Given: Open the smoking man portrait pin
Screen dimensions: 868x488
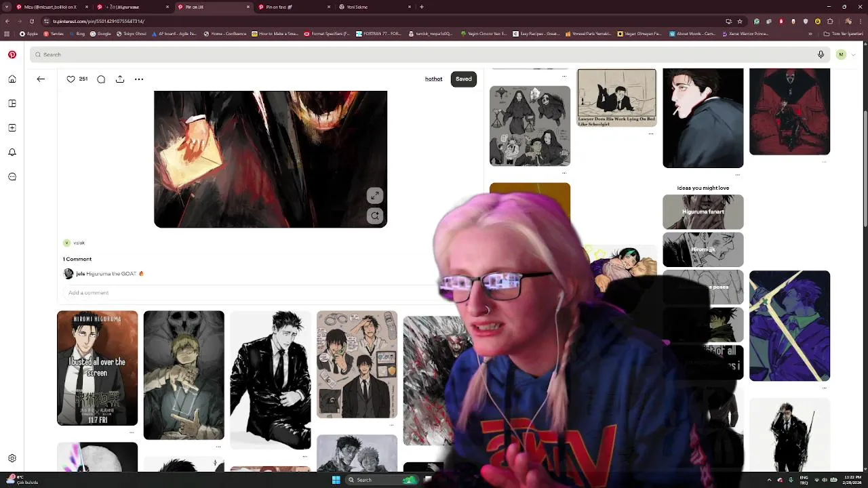Looking at the screenshot, I should 703,118.
